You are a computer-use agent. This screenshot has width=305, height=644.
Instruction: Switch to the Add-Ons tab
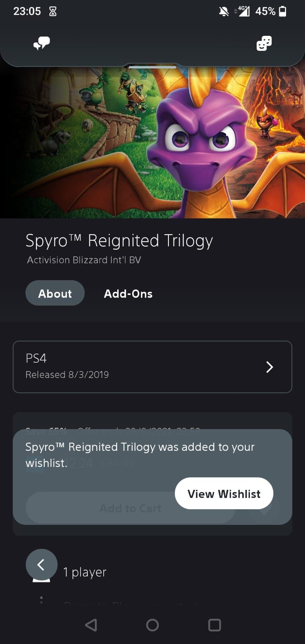click(x=128, y=293)
